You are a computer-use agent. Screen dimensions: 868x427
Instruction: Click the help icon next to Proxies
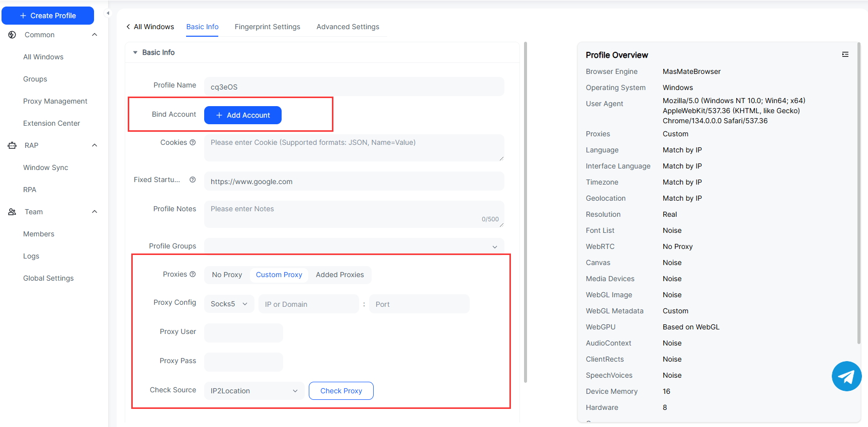click(x=193, y=274)
